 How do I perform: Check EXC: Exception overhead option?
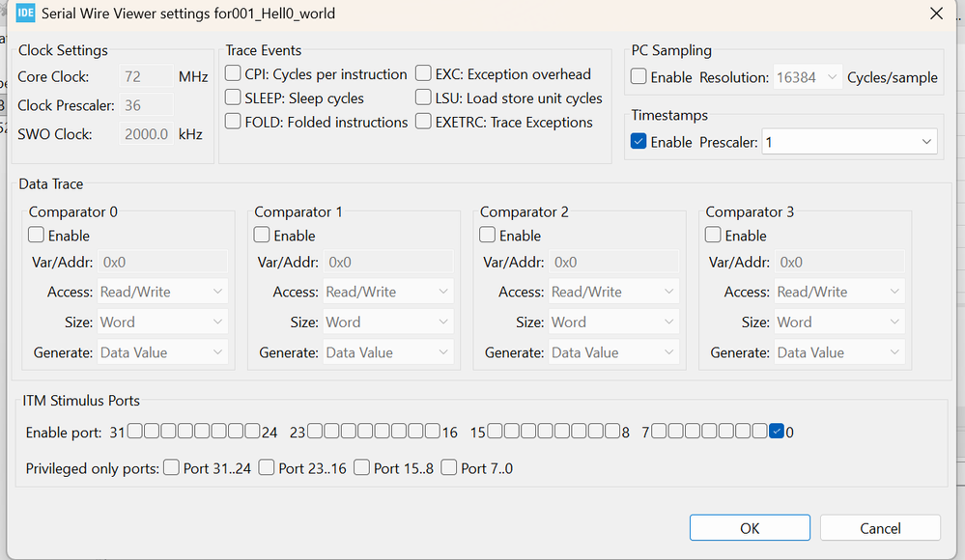[x=424, y=74]
